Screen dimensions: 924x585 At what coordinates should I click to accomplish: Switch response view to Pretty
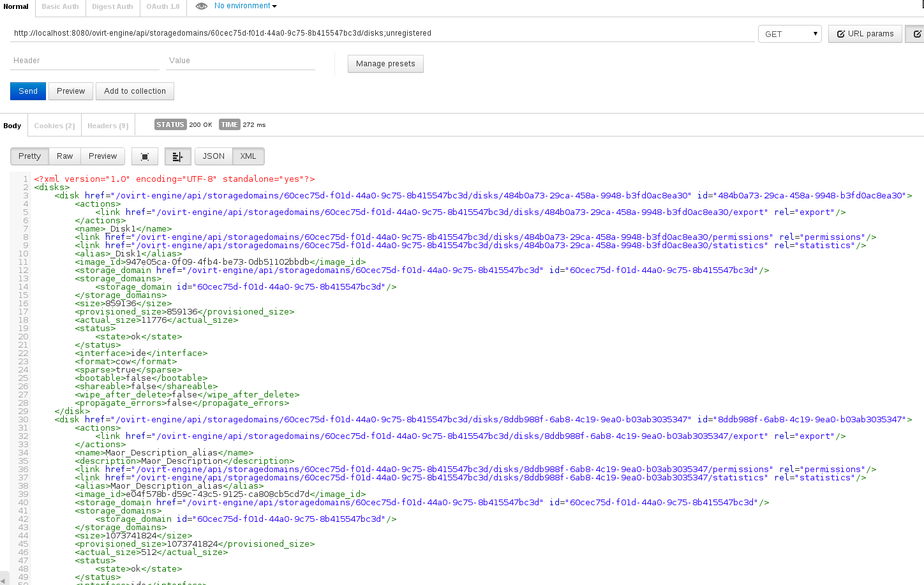[x=29, y=156]
